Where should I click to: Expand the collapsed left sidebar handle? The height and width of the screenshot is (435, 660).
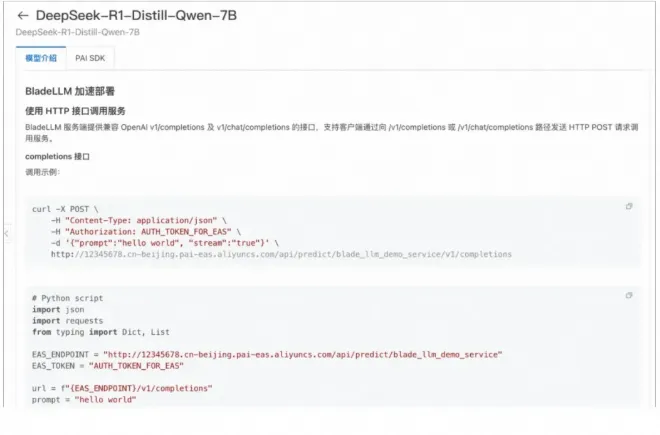(x=6, y=233)
